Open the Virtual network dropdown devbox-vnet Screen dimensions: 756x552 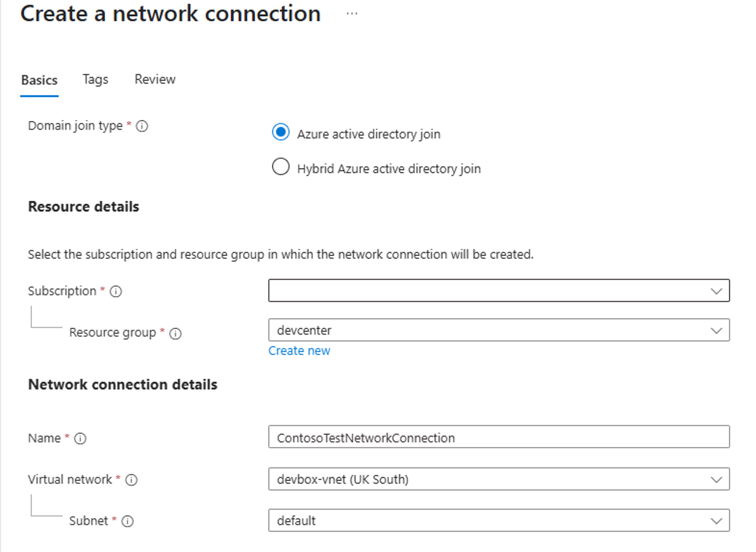(499, 479)
